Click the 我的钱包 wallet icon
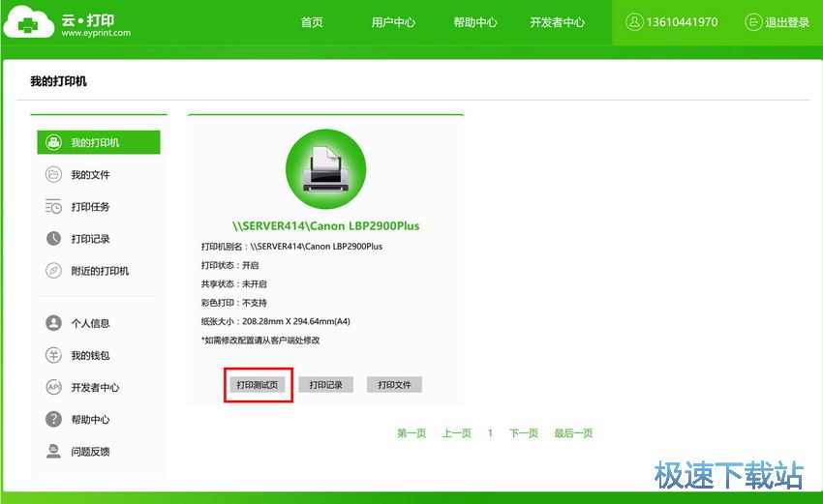This screenshot has height=504, width=823. pyautogui.click(x=53, y=355)
